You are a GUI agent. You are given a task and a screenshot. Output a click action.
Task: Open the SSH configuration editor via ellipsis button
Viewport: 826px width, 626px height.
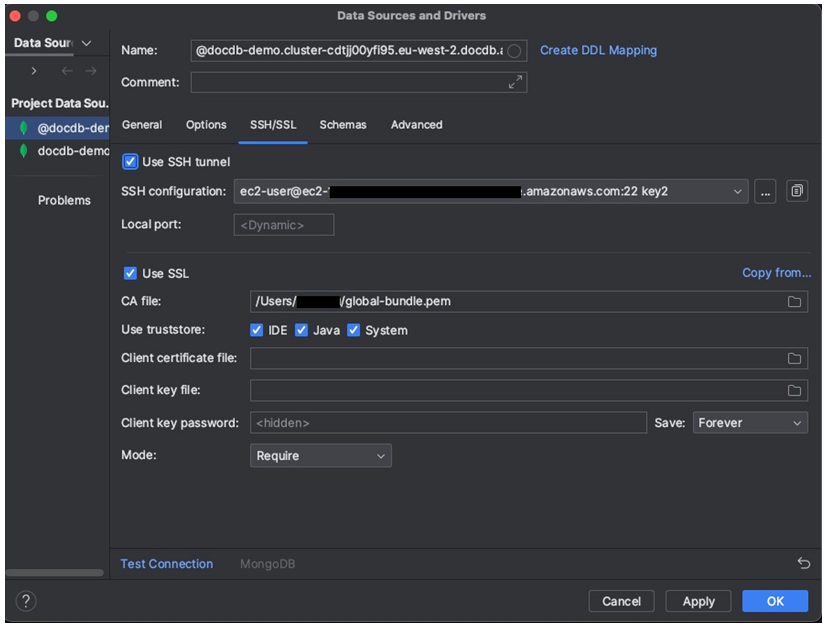click(766, 191)
